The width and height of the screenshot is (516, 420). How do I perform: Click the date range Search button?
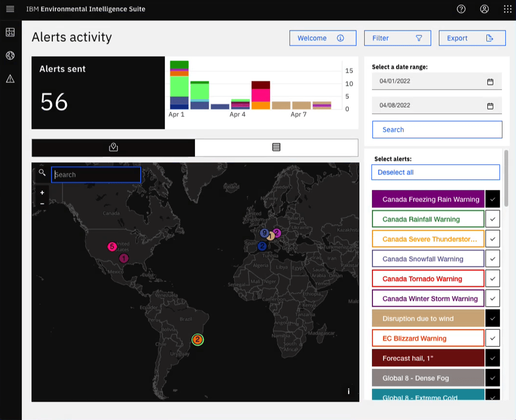(437, 129)
